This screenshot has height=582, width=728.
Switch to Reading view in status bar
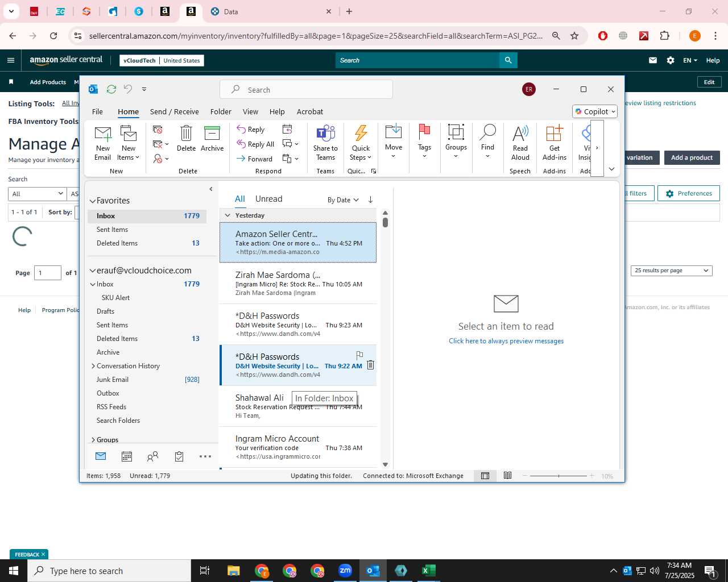pos(508,476)
